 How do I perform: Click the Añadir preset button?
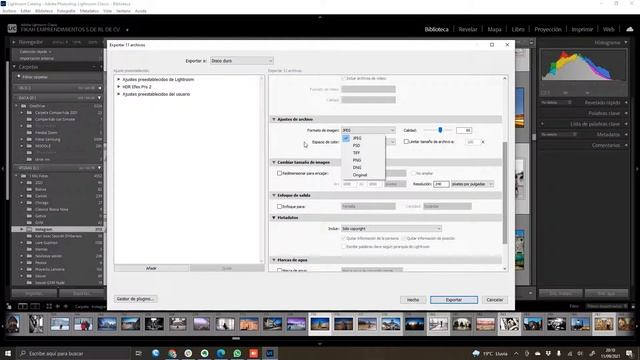coord(151,268)
